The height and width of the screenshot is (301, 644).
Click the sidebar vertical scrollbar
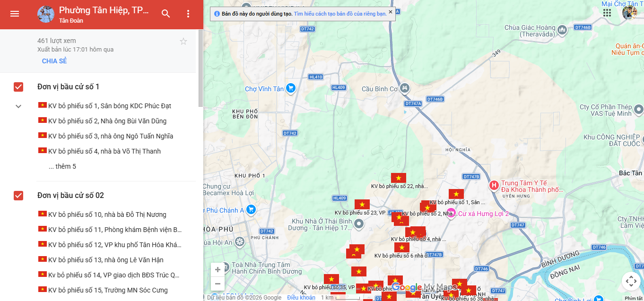coord(200,69)
